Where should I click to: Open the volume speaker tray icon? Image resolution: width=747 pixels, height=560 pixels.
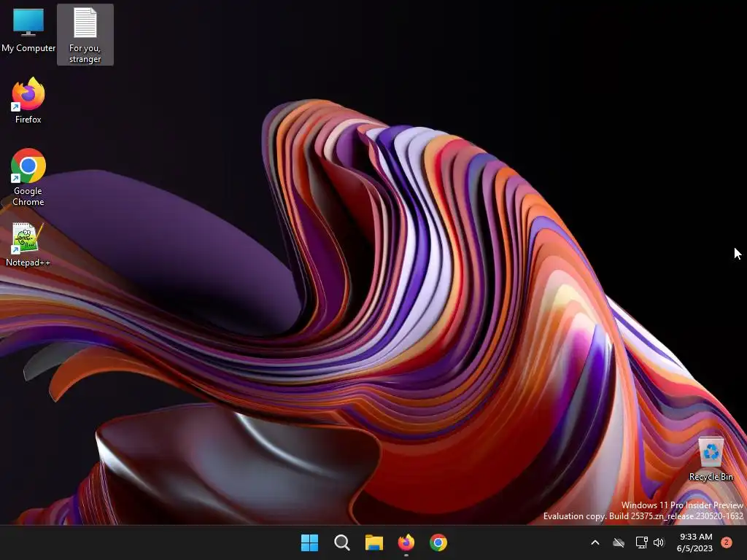click(659, 542)
